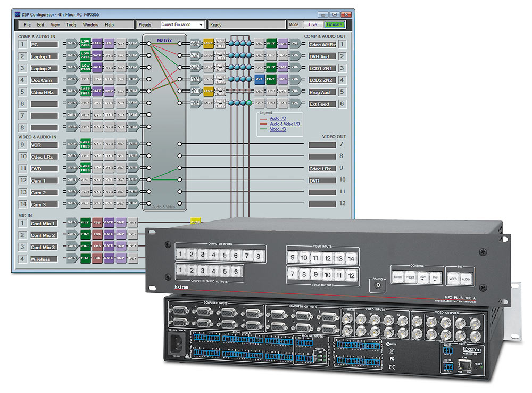Open BASS TREB block on VCR input
532x393 pixels.
click(x=85, y=144)
